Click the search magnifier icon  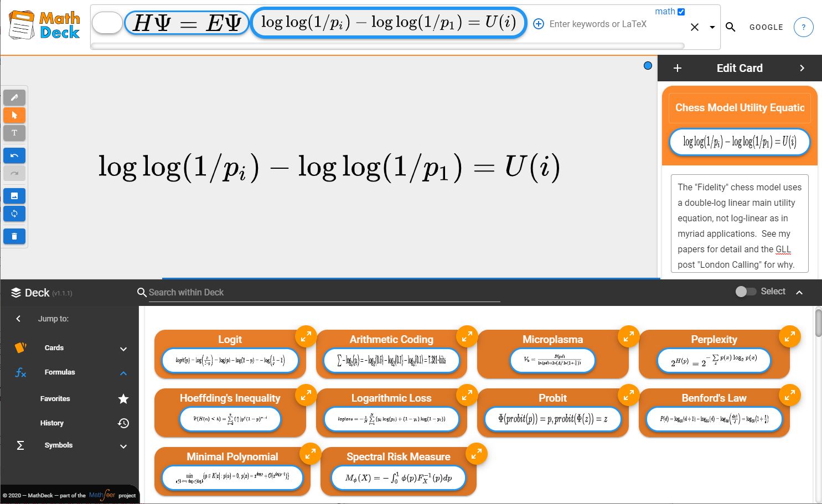731,27
